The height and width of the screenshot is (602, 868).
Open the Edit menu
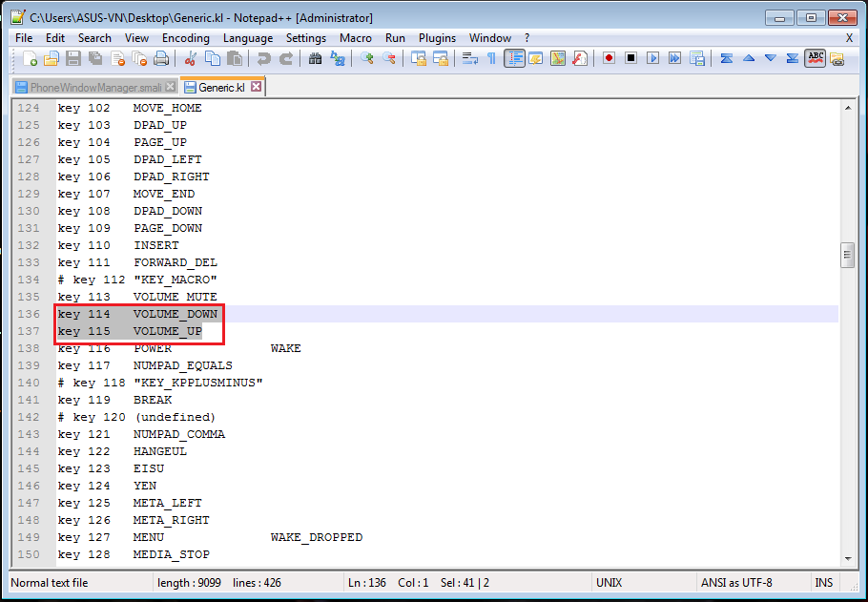pos(54,37)
